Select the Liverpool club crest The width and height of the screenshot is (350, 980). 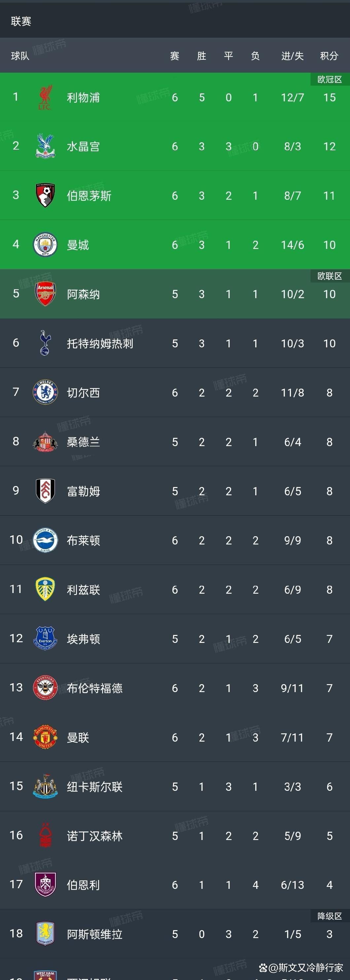tap(45, 97)
